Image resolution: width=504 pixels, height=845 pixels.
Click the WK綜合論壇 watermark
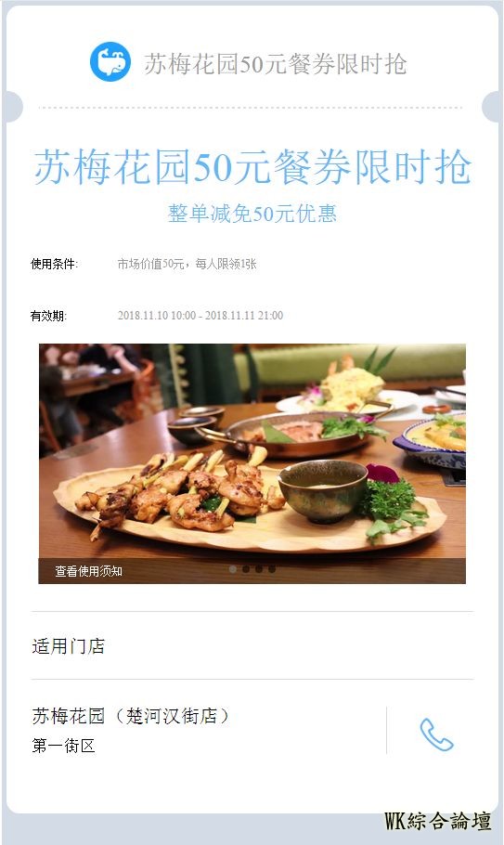point(437,821)
